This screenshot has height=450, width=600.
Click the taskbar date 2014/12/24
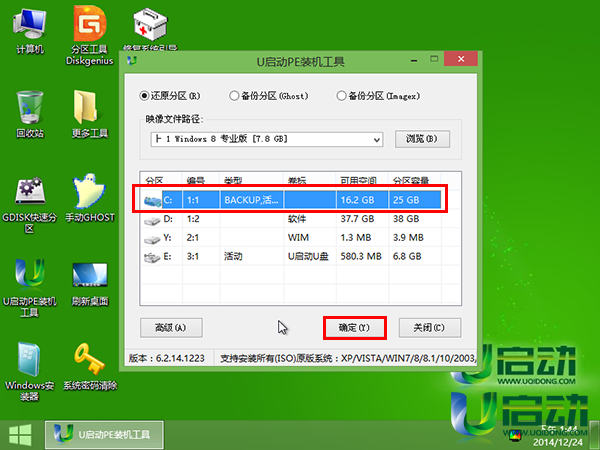click(x=558, y=442)
